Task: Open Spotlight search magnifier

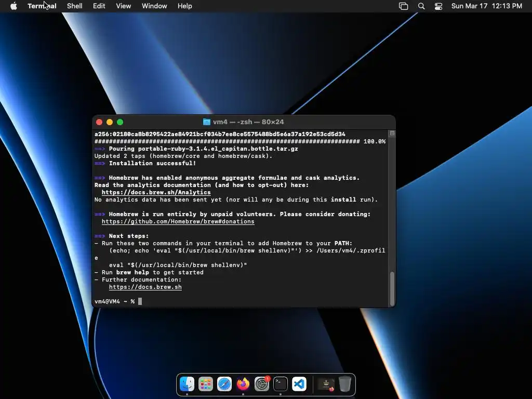Action: [421, 6]
